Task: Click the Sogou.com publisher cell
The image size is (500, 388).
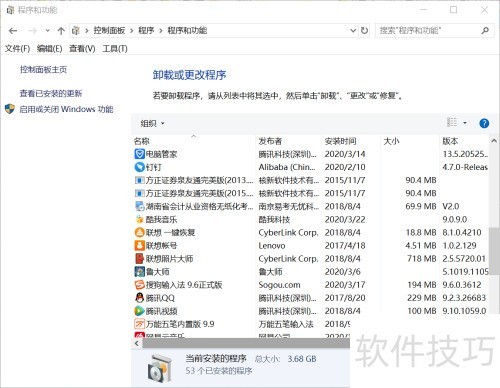Action: click(x=279, y=285)
